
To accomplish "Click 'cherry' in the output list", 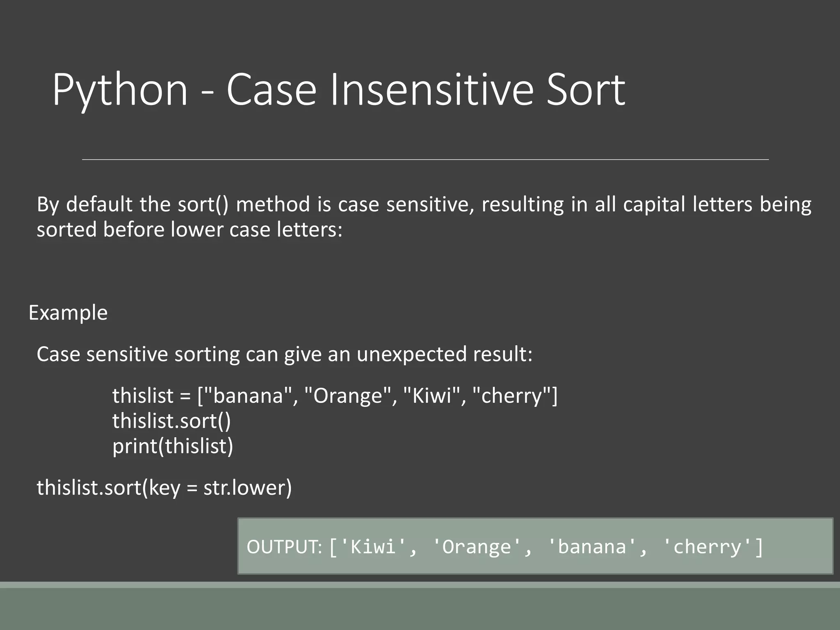I will coord(708,548).
